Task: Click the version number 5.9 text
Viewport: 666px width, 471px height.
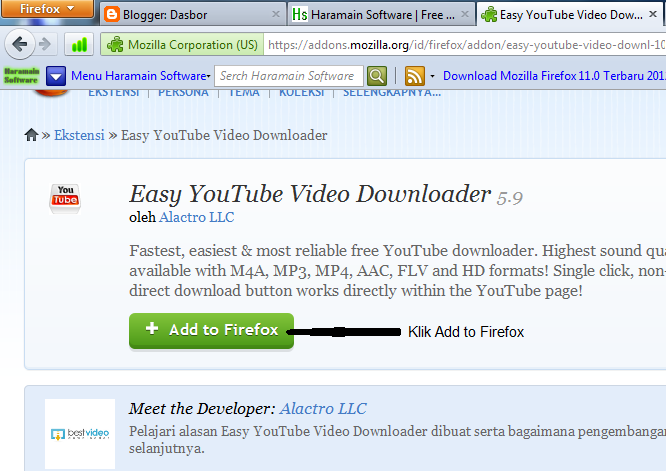Action: [509, 197]
